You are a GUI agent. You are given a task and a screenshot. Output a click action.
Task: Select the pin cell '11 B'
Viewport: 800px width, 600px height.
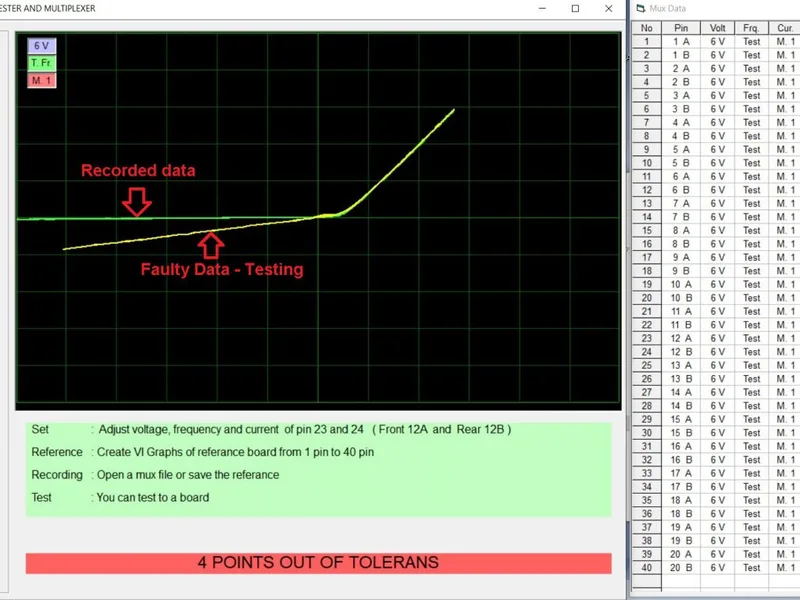pos(681,325)
